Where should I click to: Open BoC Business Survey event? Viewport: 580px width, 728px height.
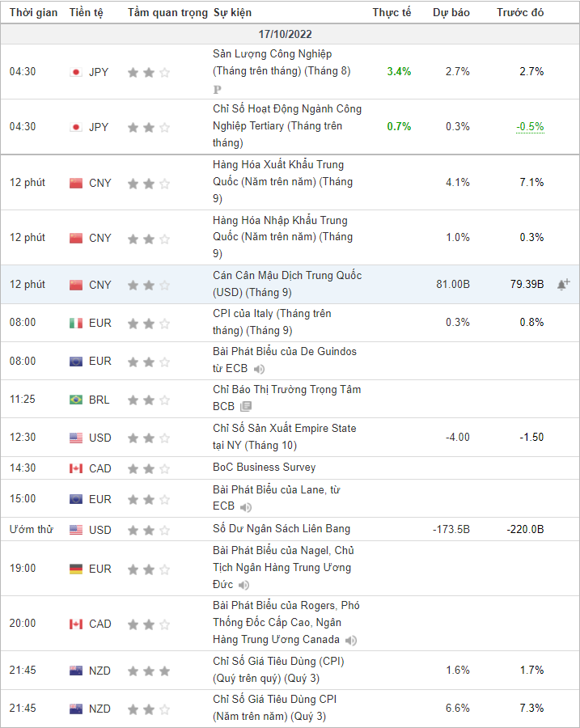[x=265, y=468]
